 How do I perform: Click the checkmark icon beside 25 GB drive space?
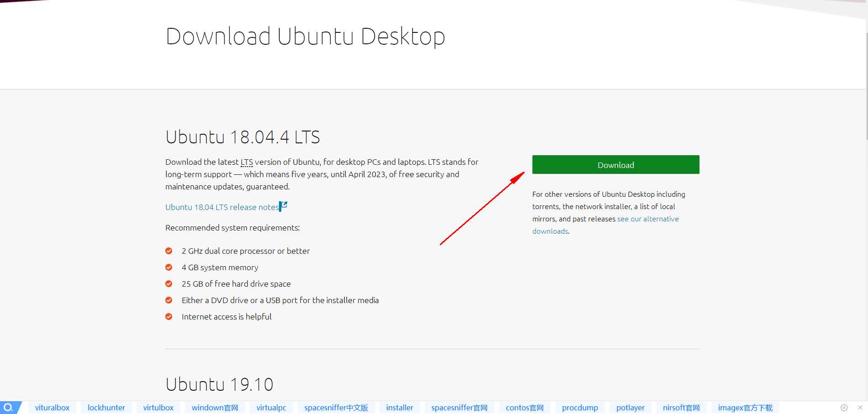click(x=169, y=284)
